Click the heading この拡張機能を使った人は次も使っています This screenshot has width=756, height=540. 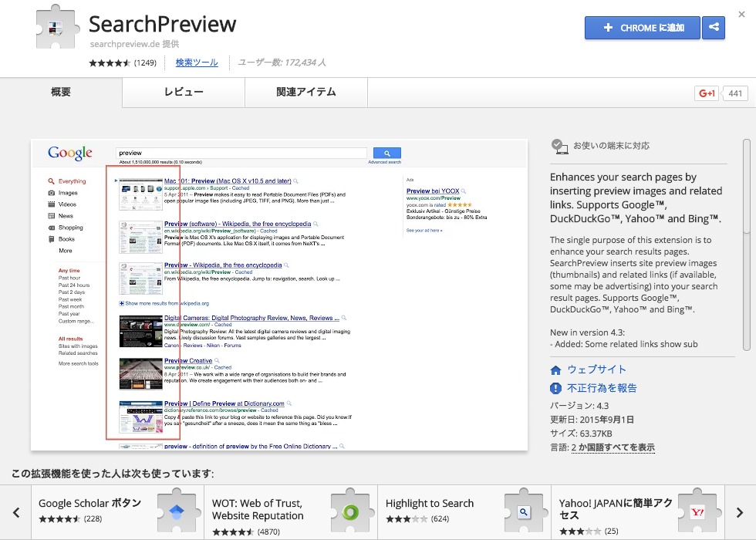pyautogui.click(x=113, y=474)
